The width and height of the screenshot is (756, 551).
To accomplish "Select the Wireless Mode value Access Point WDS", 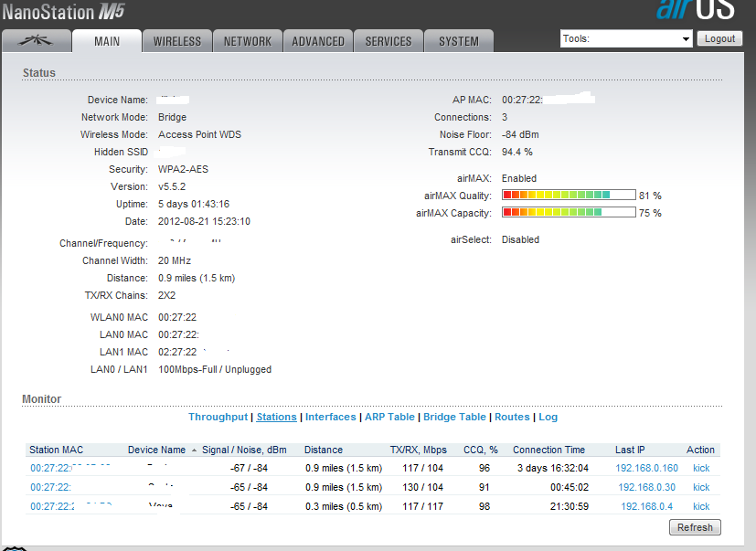I will coord(199,134).
